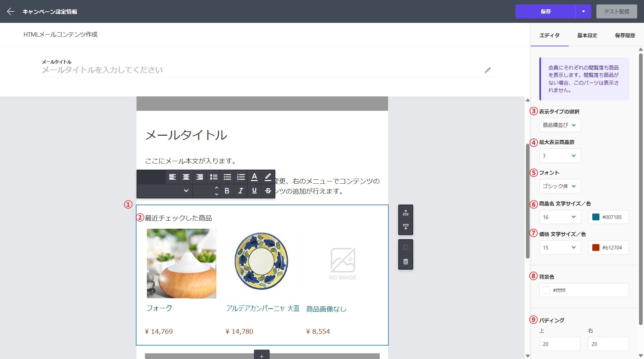The height and width of the screenshot is (359, 644).
Task: Switch to the 基本設定 tab
Action: 587,35
